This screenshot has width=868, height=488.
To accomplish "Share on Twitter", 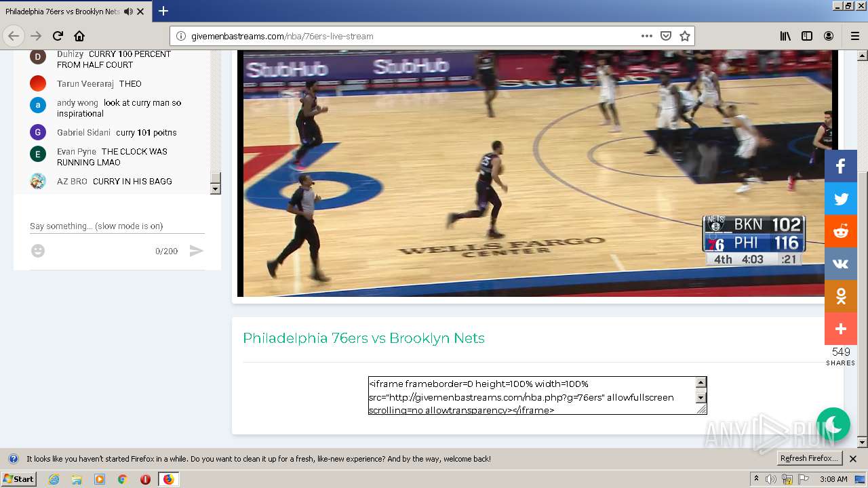I will coord(841,199).
